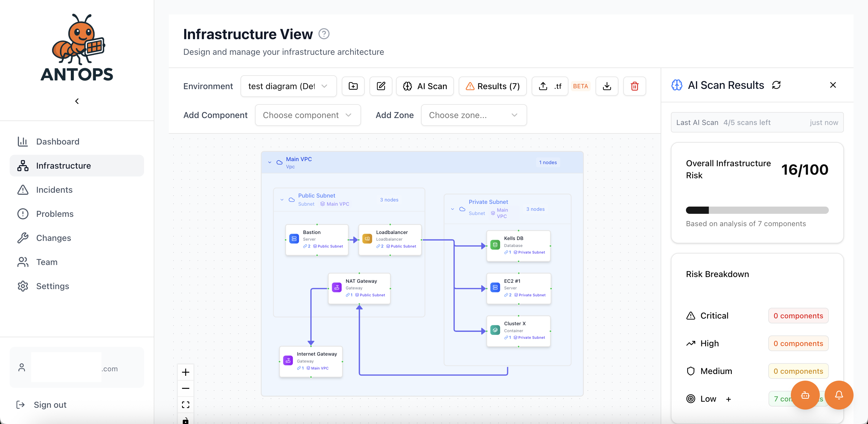The image size is (868, 424).
Task: Close the AI Scan Results panel
Action: [x=833, y=85]
